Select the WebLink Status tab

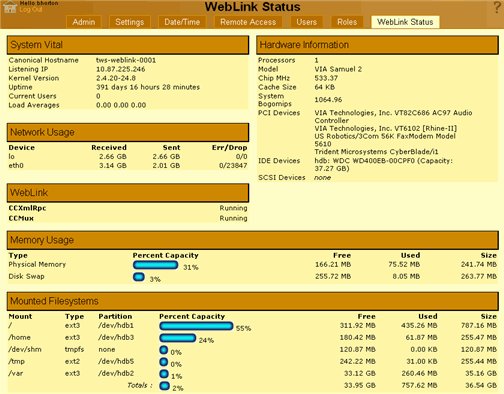(405, 22)
